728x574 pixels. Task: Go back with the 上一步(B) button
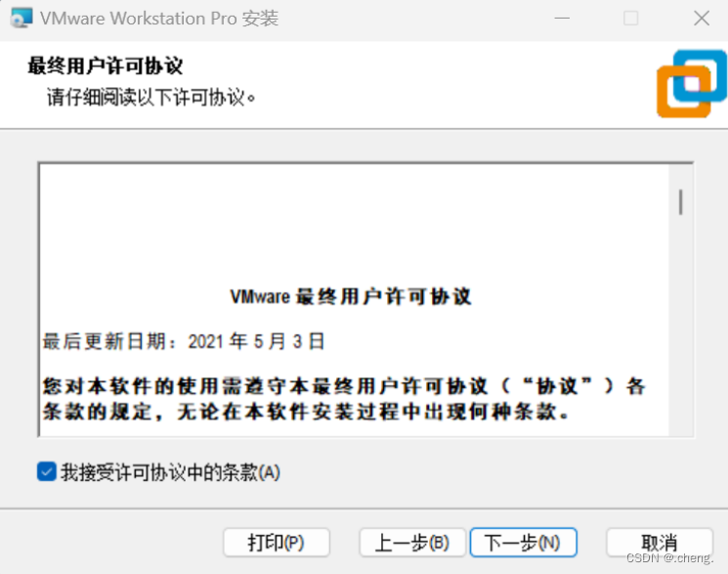tap(411, 542)
